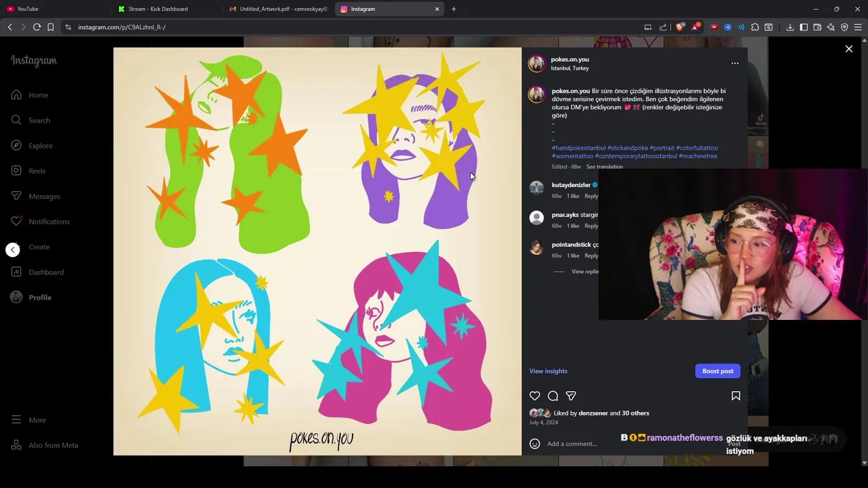868x488 pixels.
Task: Open Search in Instagram sidebar
Action: (31, 120)
